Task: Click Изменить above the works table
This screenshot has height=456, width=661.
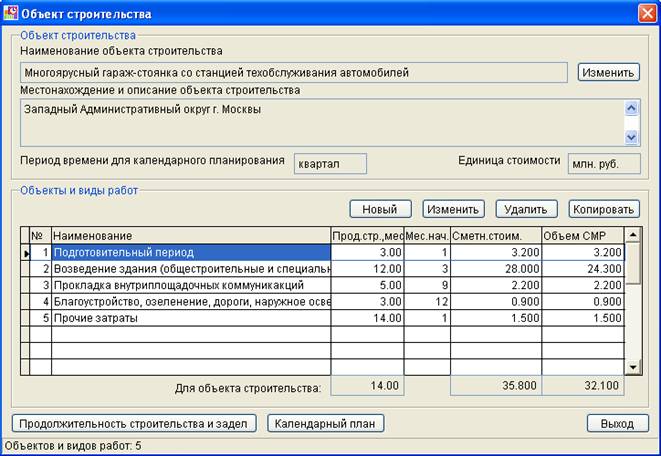Action: (453, 209)
